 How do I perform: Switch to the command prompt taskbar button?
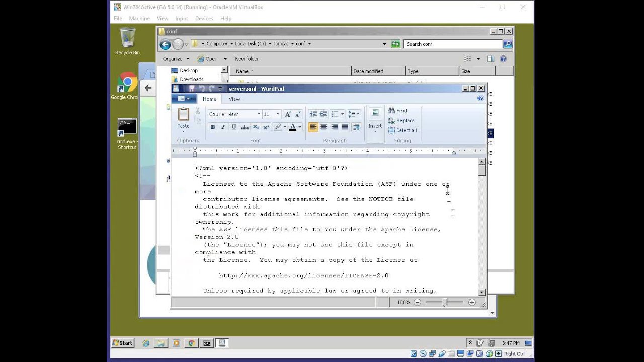(207, 343)
